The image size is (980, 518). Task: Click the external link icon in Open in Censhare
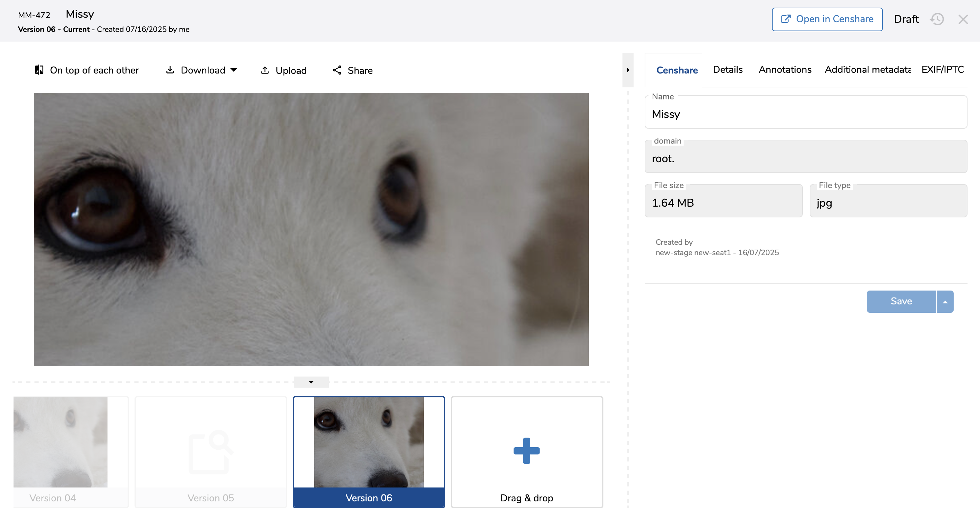pos(785,19)
